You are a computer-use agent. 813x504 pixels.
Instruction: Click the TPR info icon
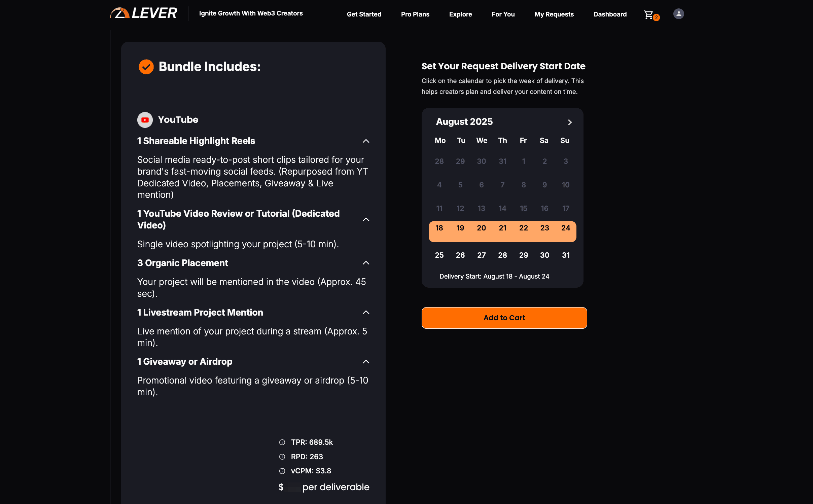(x=282, y=442)
